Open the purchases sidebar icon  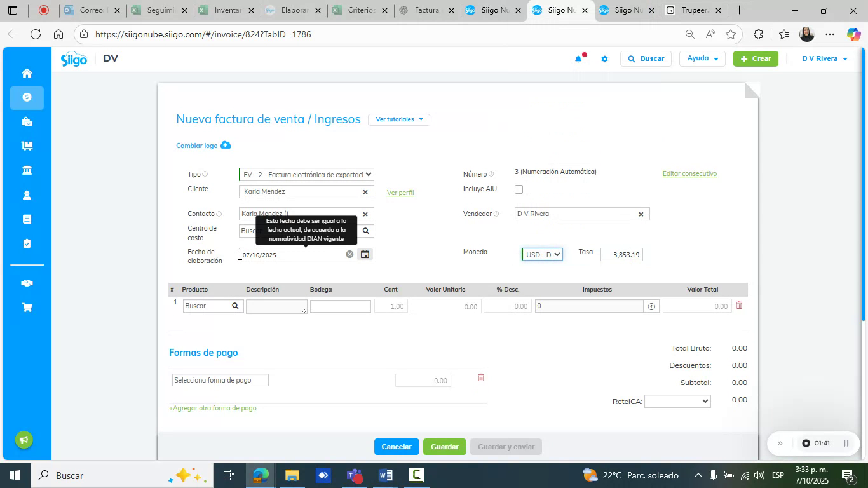click(27, 121)
